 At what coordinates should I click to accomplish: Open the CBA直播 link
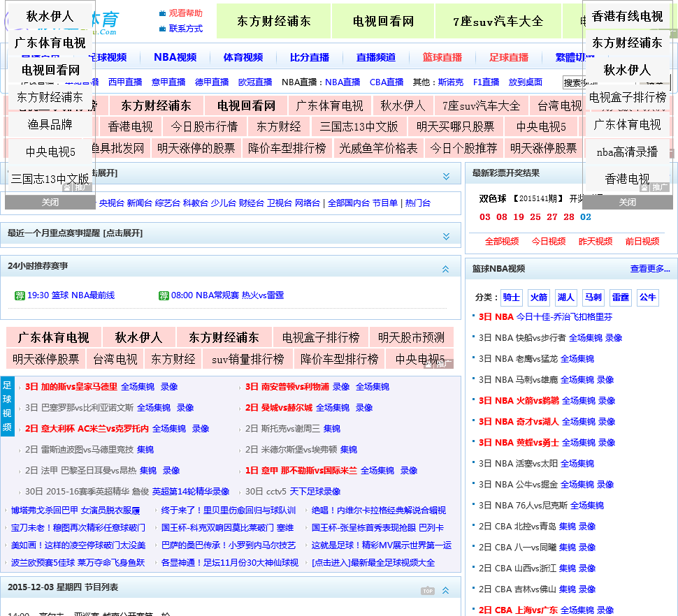(x=387, y=82)
